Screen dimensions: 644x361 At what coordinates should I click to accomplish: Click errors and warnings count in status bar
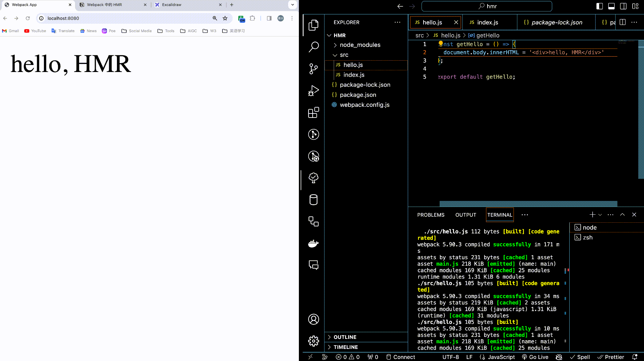coord(347,357)
